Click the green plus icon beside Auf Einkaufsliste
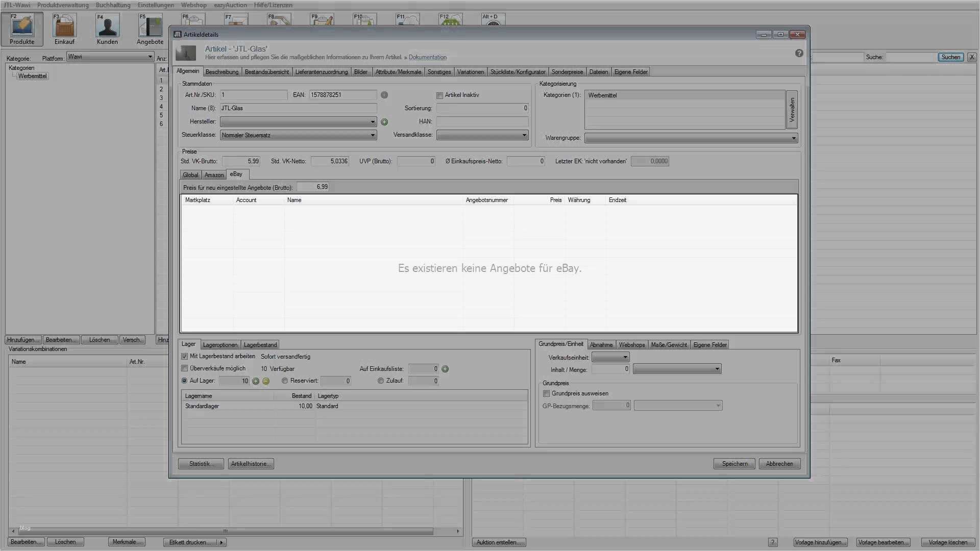The image size is (980, 551). (445, 369)
